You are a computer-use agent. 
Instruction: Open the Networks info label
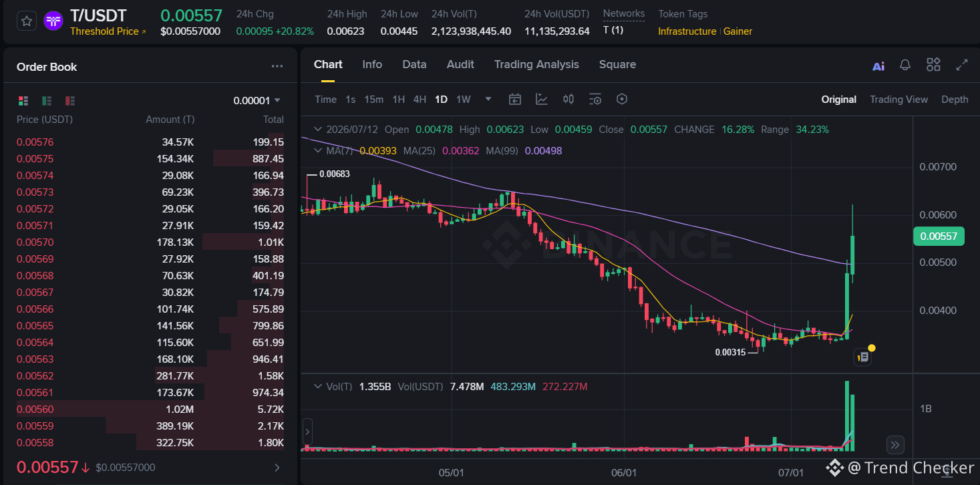624,14
